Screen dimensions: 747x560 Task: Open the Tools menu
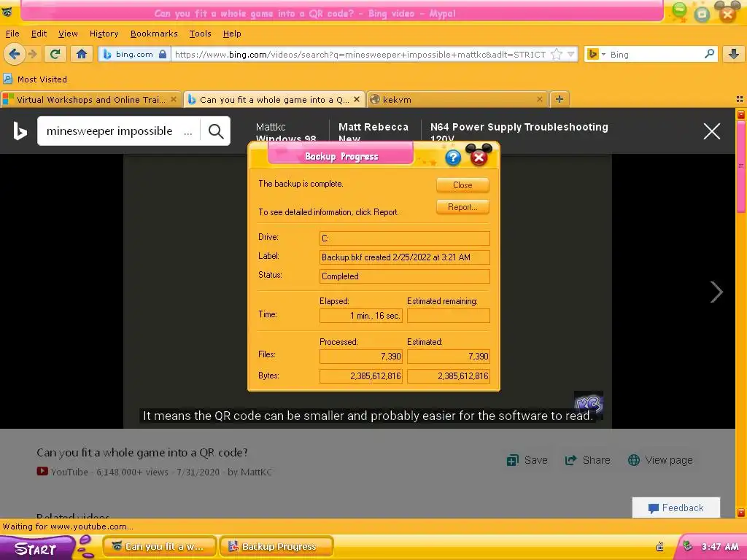(x=200, y=34)
